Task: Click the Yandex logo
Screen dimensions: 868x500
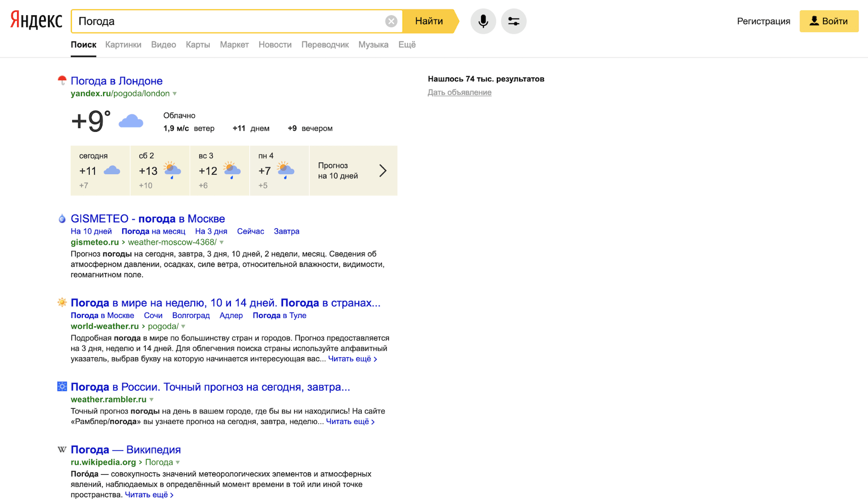Action: [x=36, y=20]
